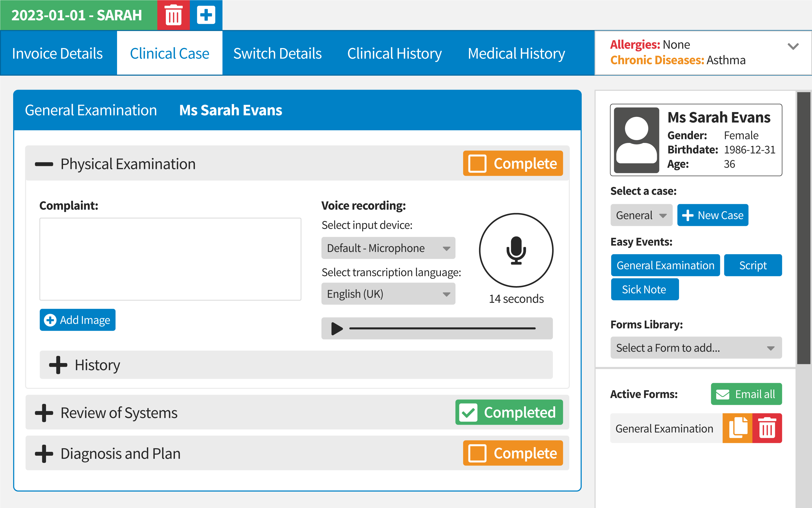
Task: Switch to the Clinical History tab
Action: (x=394, y=53)
